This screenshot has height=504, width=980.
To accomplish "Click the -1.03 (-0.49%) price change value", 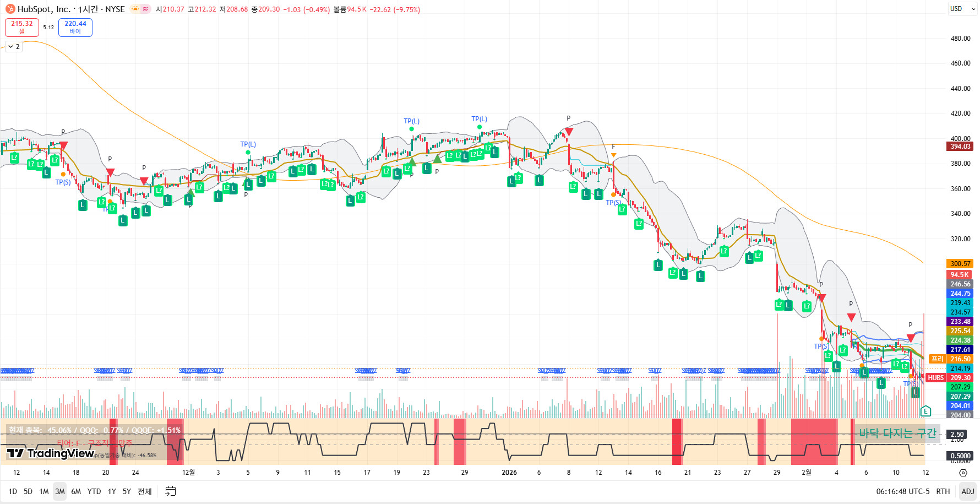I will point(306,9).
